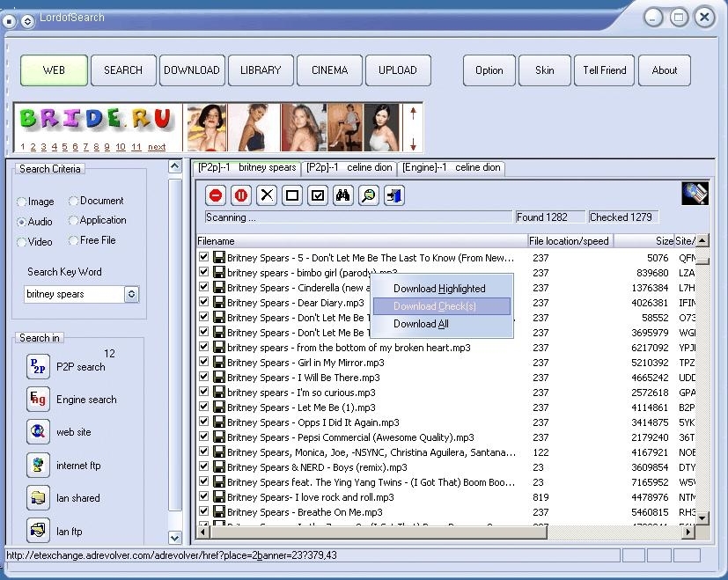The width and height of the screenshot is (728, 580).
Task: Click the left panel scroll-up arrow
Action: [x=174, y=166]
